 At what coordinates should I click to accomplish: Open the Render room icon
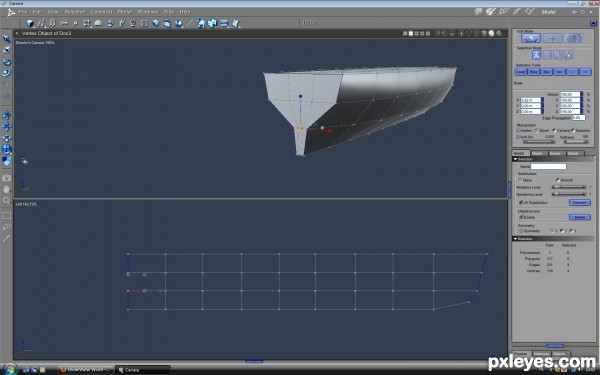click(x=530, y=12)
